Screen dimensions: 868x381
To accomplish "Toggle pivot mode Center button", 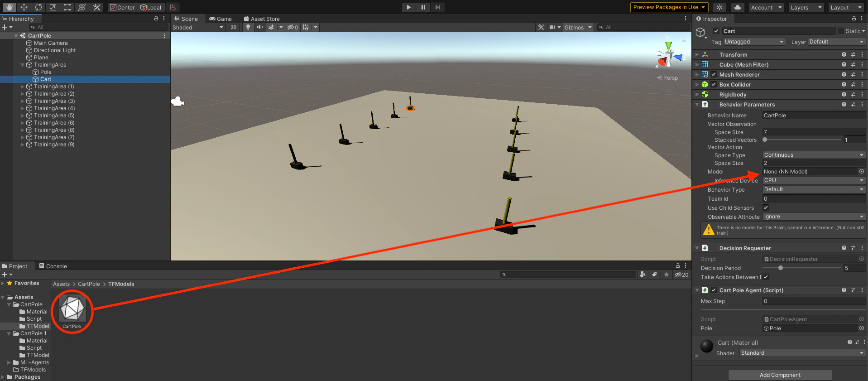I will [x=122, y=7].
